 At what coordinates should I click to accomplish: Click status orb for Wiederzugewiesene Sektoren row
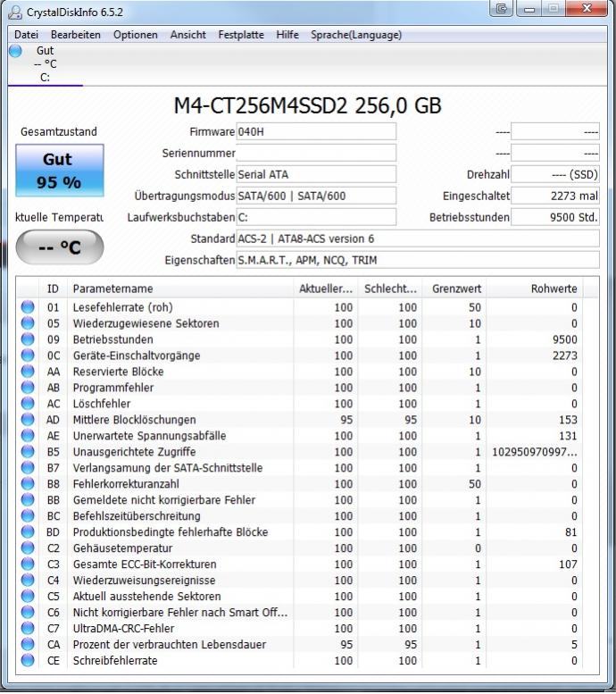point(28,323)
